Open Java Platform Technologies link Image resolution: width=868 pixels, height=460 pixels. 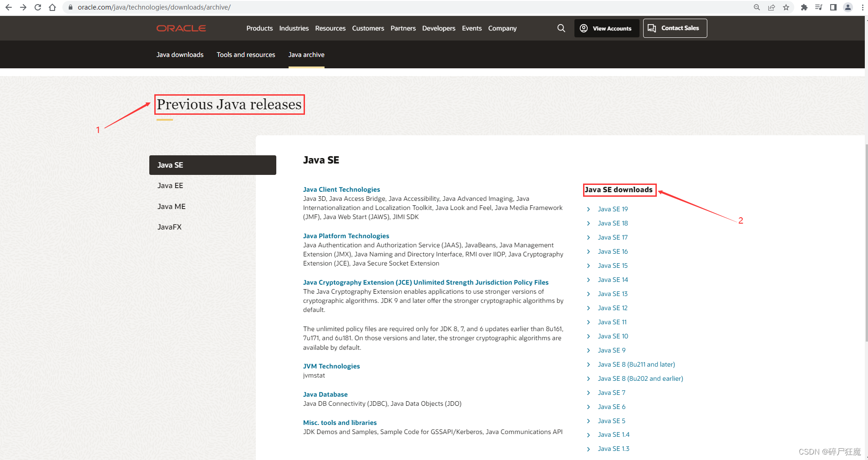click(346, 236)
